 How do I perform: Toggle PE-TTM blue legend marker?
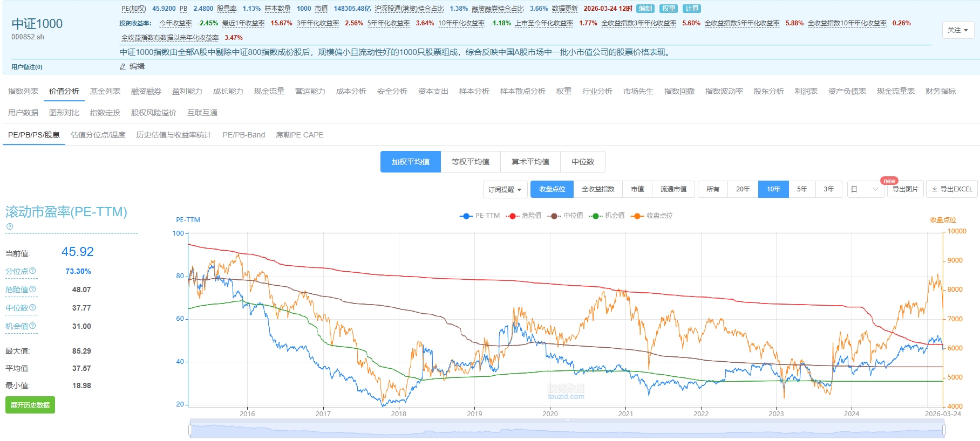click(x=466, y=216)
